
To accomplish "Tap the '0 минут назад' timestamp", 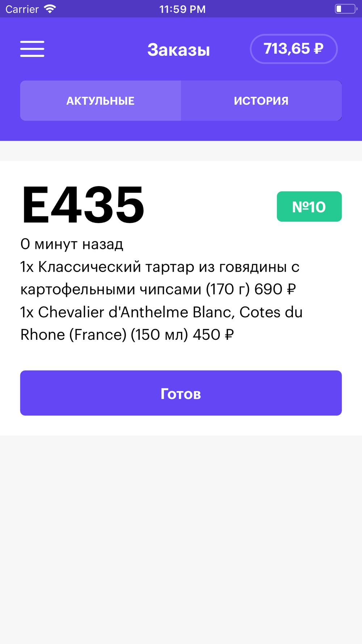I will coord(72,244).
